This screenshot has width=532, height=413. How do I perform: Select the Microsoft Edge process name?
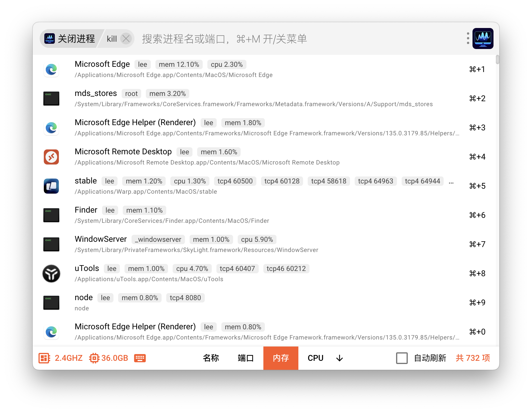point(102,64)
